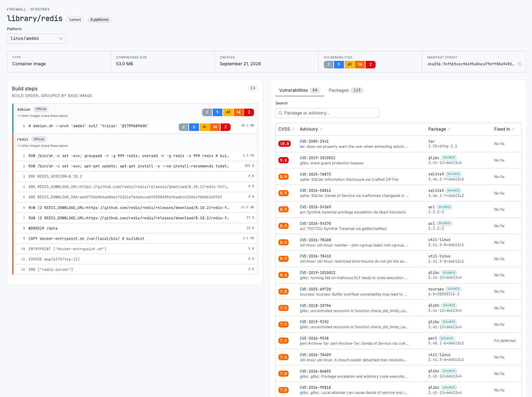Open advisory CVE-2026-95818
532x397 pixels.
(315, 387)
